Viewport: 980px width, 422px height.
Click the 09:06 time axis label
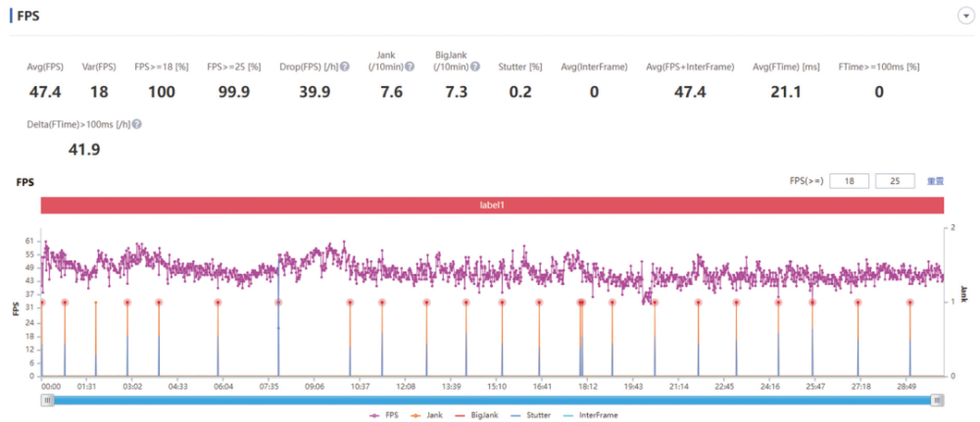click(315, 387)
